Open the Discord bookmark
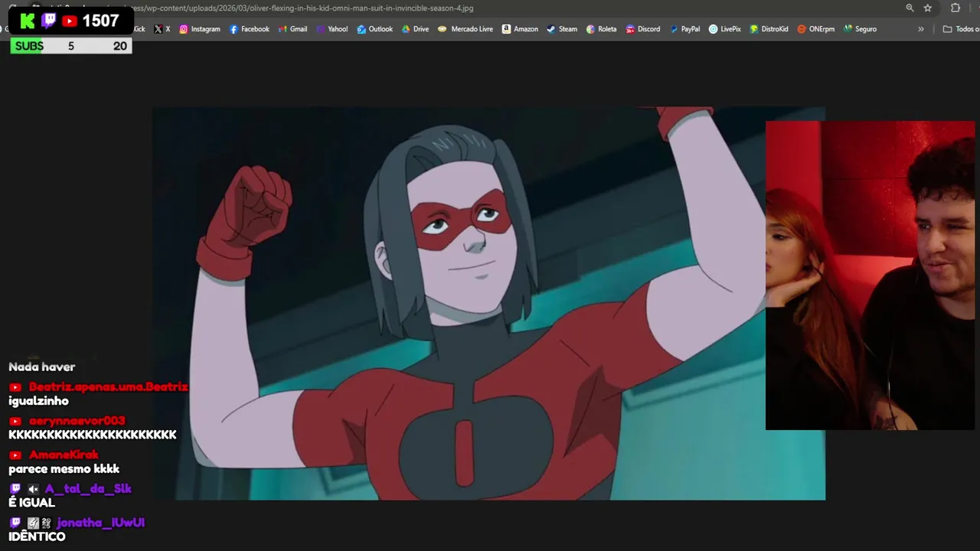The height and width of the screenshot is (551, 980). tap(643, 29)
